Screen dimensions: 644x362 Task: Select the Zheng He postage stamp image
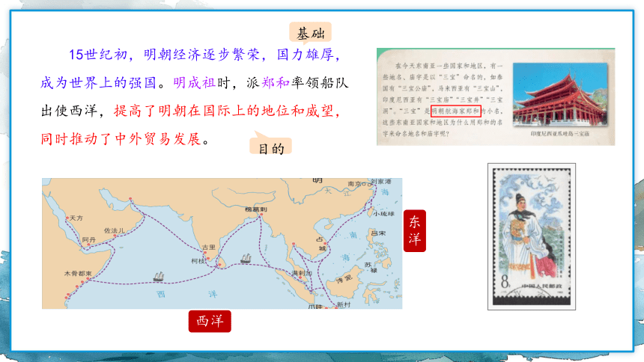click(532, 236)
